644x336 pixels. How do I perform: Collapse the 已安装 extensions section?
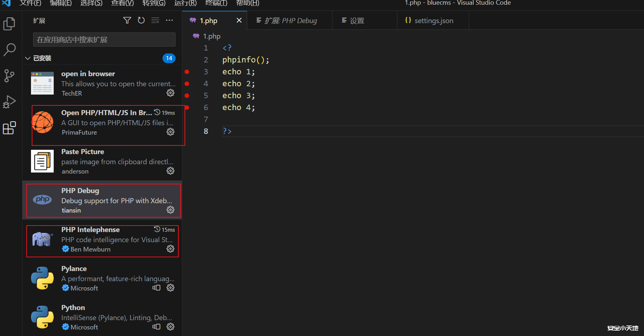28,58
